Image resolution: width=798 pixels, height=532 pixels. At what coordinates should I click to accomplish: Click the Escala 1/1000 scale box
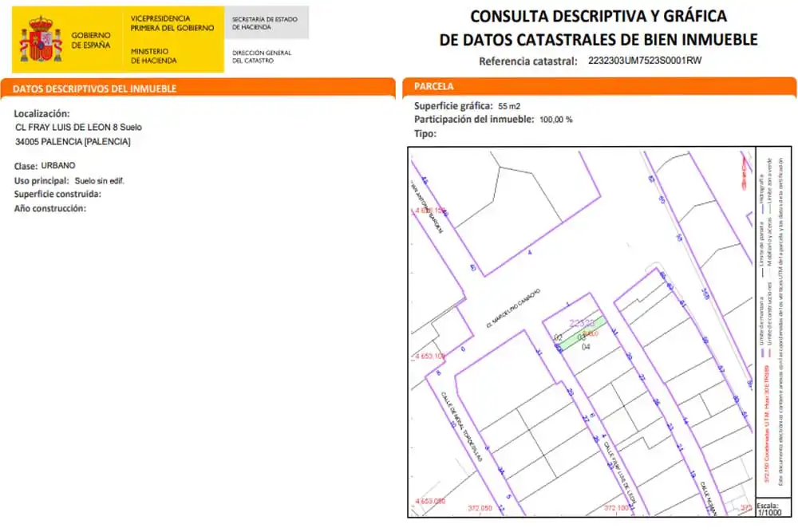click(773, 508)
